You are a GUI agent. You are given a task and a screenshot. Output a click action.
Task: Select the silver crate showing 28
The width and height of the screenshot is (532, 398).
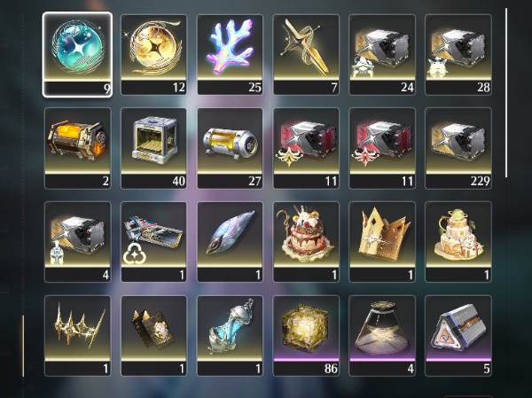[458, 55]
